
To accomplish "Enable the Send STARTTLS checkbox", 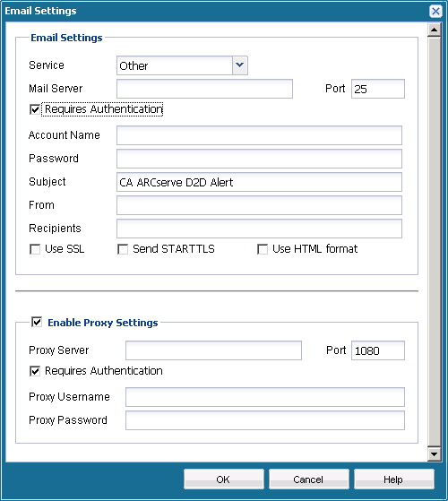I will (123, 249).
